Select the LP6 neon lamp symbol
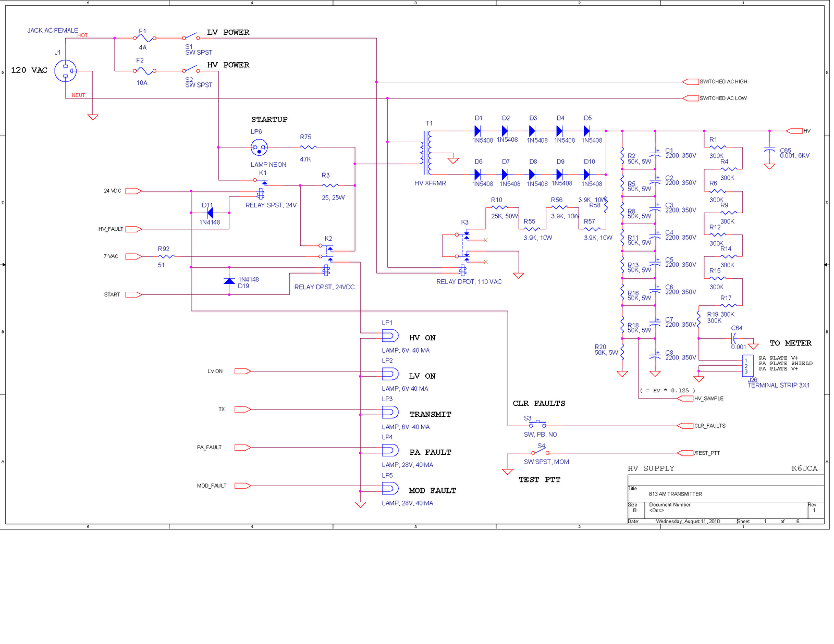 [259, 147]
